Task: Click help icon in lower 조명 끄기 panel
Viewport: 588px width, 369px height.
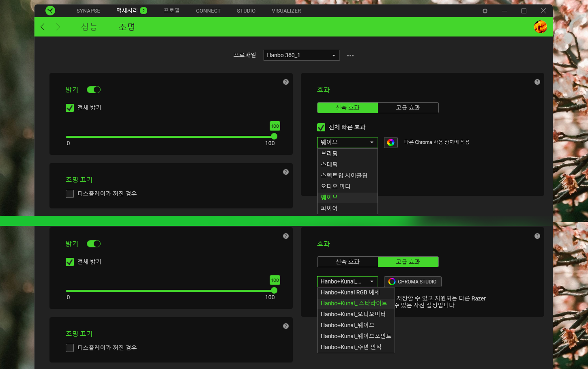Action: [x=286, y=326]
